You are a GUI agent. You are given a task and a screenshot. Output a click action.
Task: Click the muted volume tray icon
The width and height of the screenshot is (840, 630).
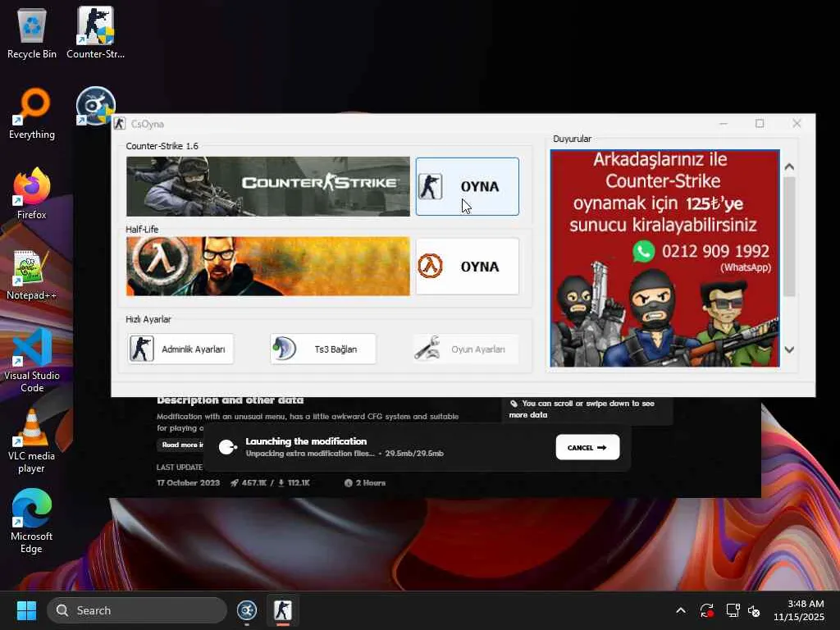click(x=755, y=610)
